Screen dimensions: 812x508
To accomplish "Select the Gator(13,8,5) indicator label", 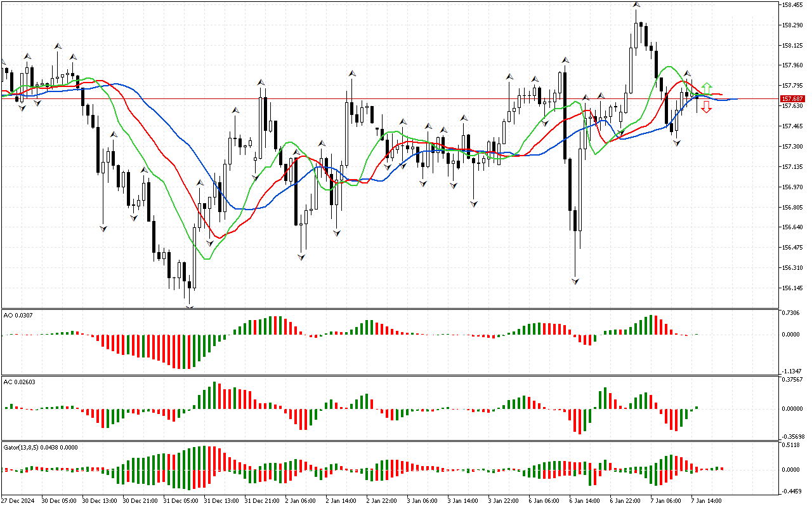I will point(40,447).
